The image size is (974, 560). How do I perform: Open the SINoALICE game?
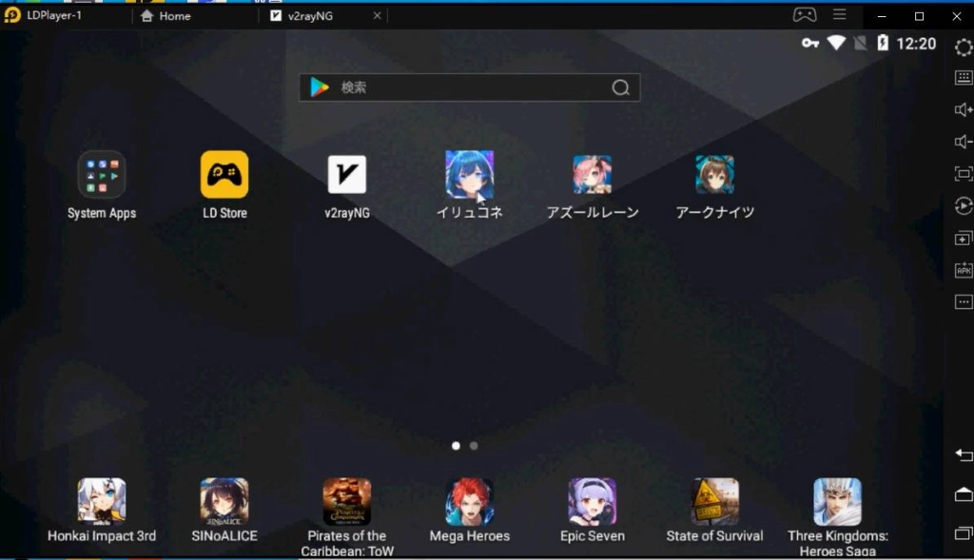[224, 502]
